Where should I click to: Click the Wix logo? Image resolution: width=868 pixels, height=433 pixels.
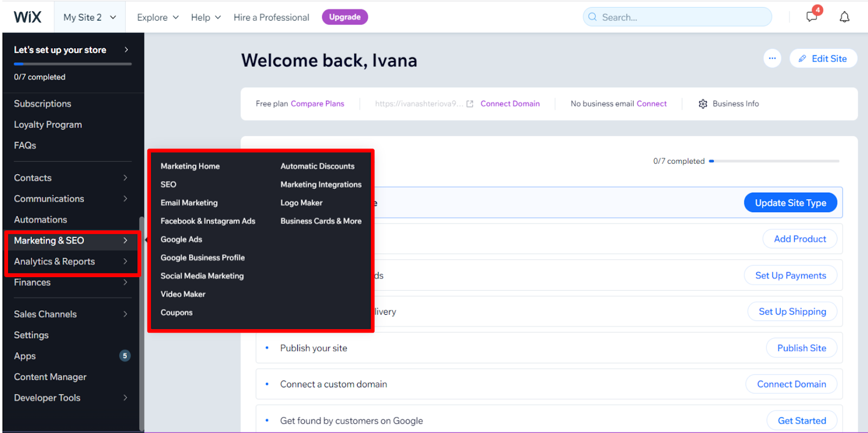(x=28, y=17)
